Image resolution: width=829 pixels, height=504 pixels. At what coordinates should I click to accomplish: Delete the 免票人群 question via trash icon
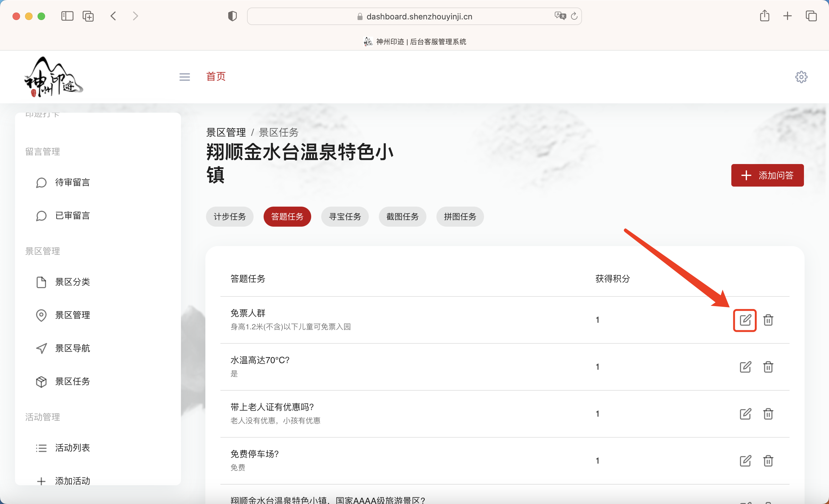(x=768, y=320)
